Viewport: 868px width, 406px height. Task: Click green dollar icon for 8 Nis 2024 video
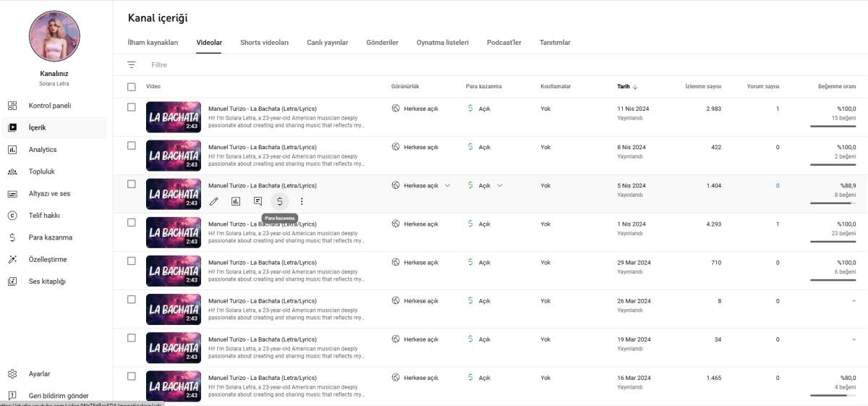(x=470, y=147)
